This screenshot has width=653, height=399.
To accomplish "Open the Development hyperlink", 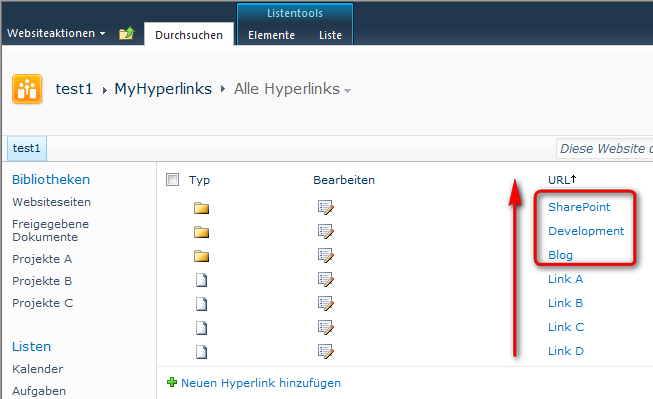I will (x=586, y=231).
